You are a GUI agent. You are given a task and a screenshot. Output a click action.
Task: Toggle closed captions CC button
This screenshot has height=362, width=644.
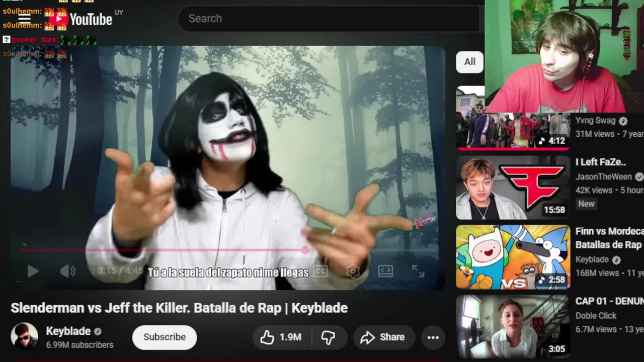pyautogui.click(x=320, y=271)
